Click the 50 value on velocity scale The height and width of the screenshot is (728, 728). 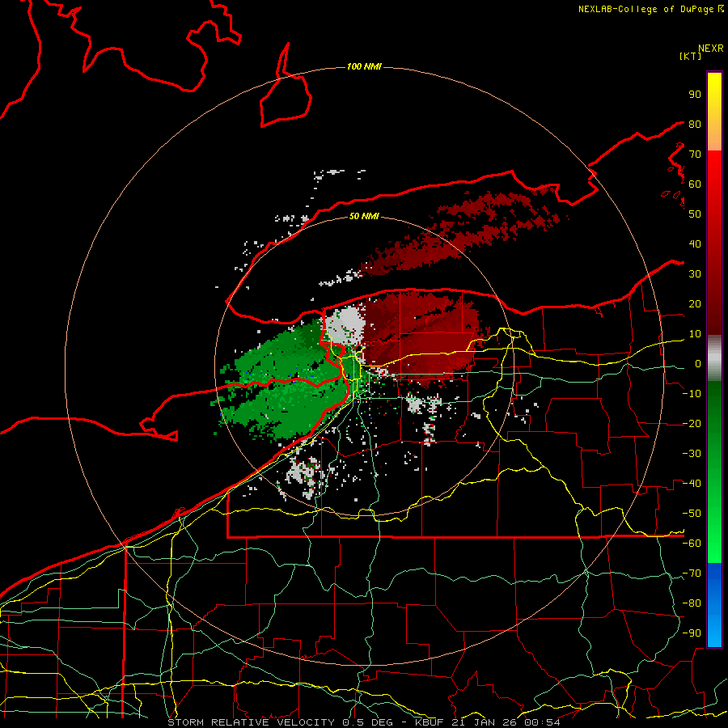[695, 214]
